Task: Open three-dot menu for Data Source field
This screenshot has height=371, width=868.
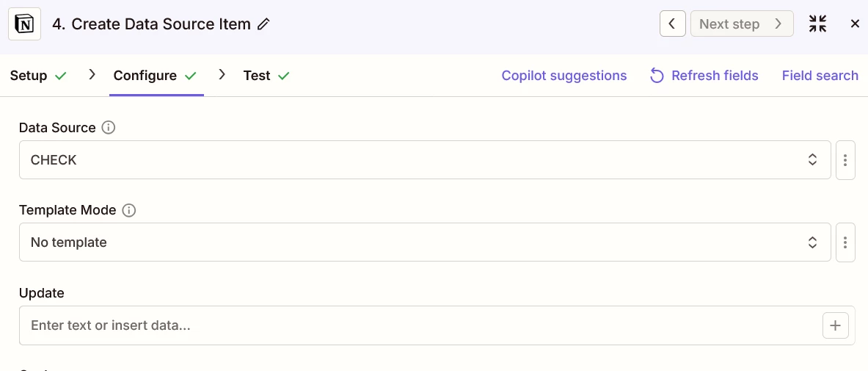Action: 845,160
